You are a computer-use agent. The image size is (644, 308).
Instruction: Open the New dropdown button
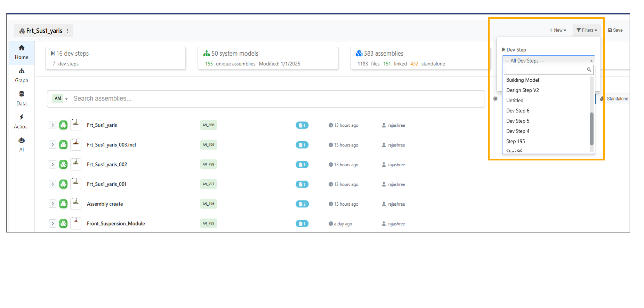tap(557, 30)
